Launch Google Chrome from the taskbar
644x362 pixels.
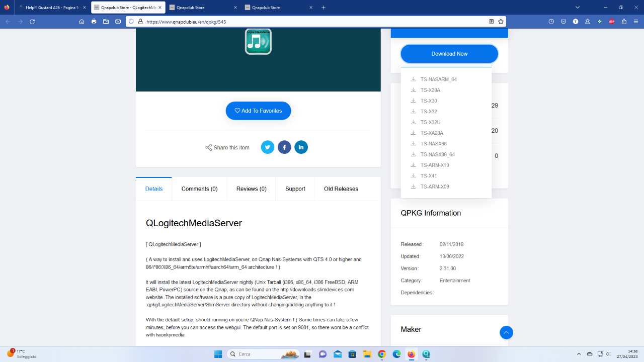click(382, 354)
